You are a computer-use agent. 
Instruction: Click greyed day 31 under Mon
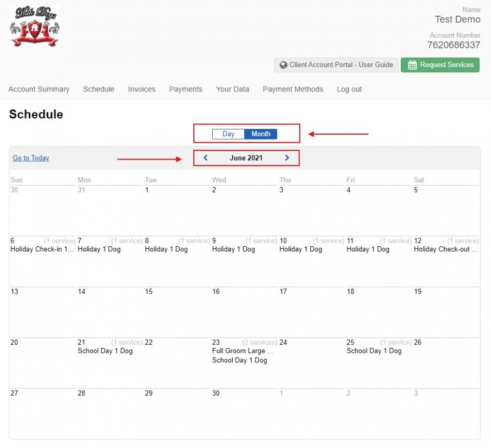click(81, 190)
